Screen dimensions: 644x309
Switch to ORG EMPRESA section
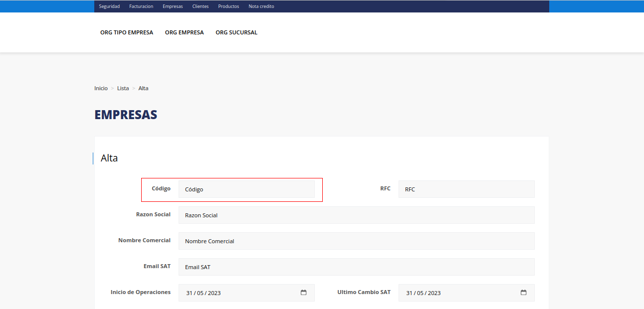[x=185, y=32]
